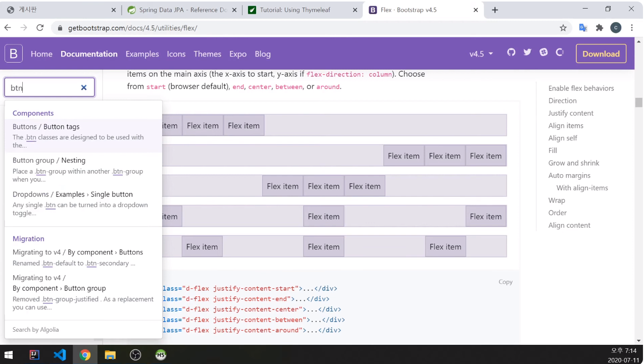Open the GitHub icon link in navbar
The width and height of the screenshot is (644, 364).
[x=511, y=52]
